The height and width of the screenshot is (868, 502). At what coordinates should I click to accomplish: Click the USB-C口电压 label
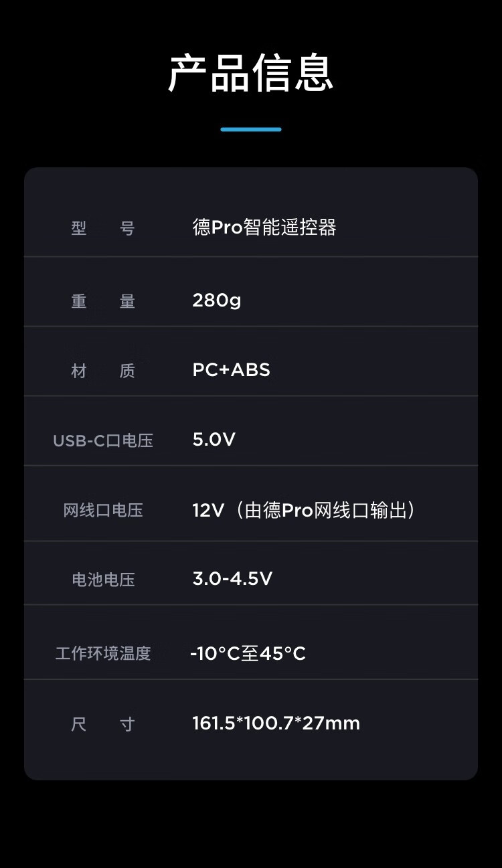[103, 440]
